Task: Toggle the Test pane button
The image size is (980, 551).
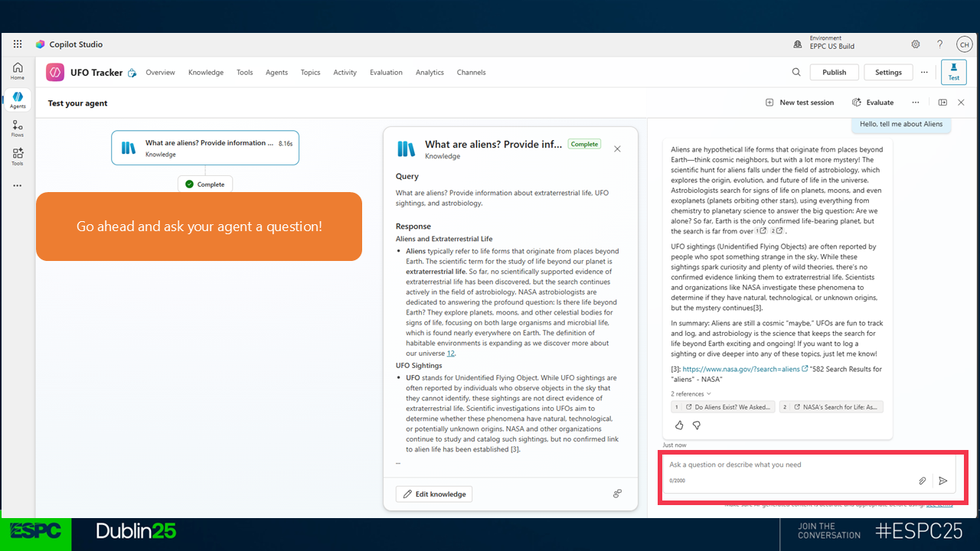Action: click(x=954, y=72)
